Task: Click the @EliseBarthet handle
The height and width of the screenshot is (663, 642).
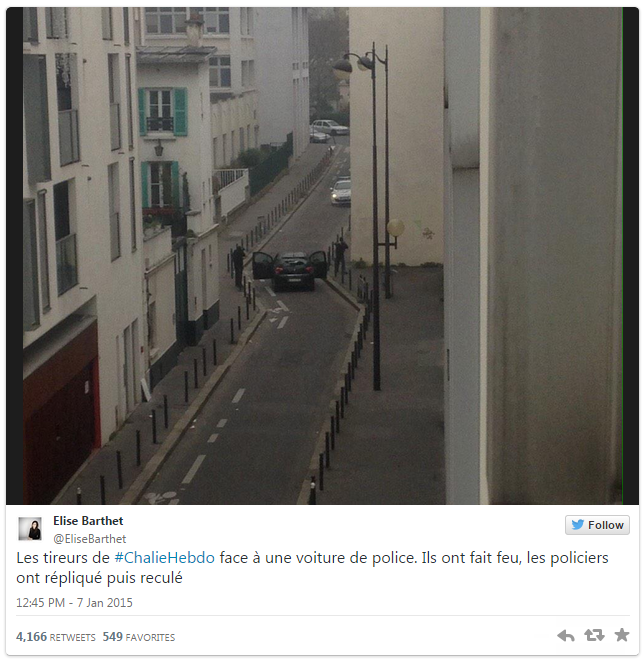Action: (90, 539)
